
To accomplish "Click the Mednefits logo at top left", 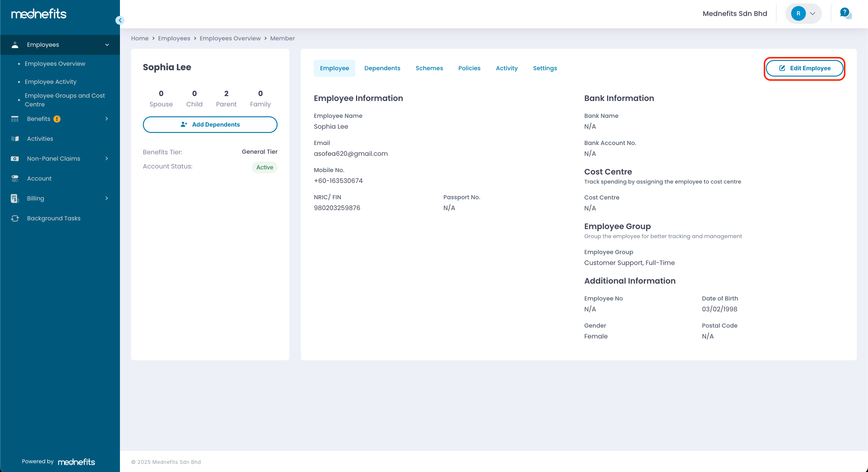I will [x=39, y=14].
